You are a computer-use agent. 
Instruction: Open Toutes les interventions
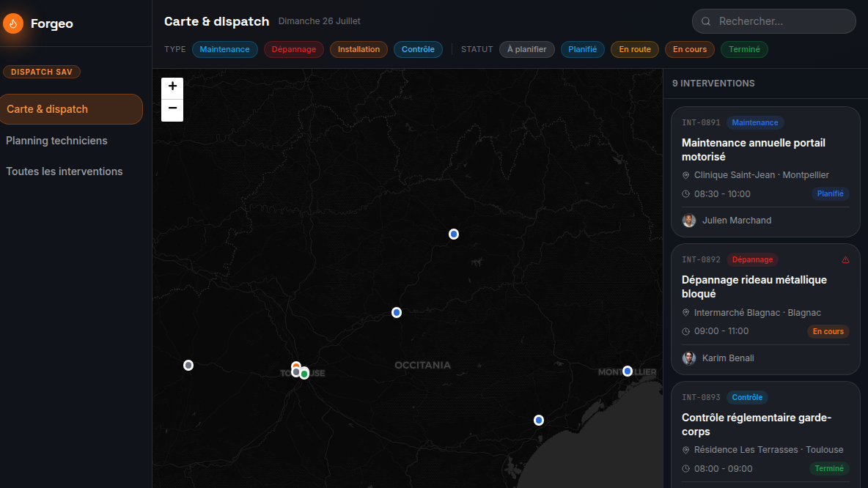[x=65, y=171]
